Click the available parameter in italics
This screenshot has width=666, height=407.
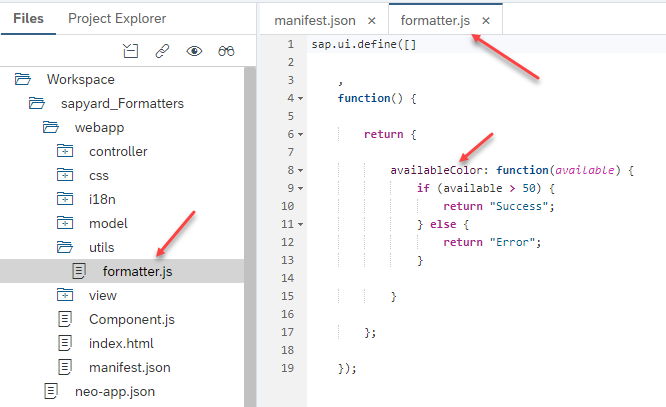(x=585, y=170)
